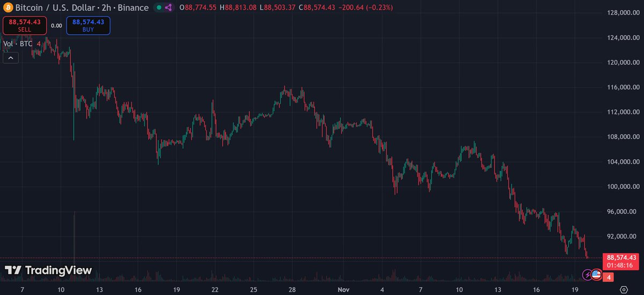The width and height of the screenshot is (644, 295).
Task: Click the blue BUY 88,574.43 button
Action: click(89, 26)
